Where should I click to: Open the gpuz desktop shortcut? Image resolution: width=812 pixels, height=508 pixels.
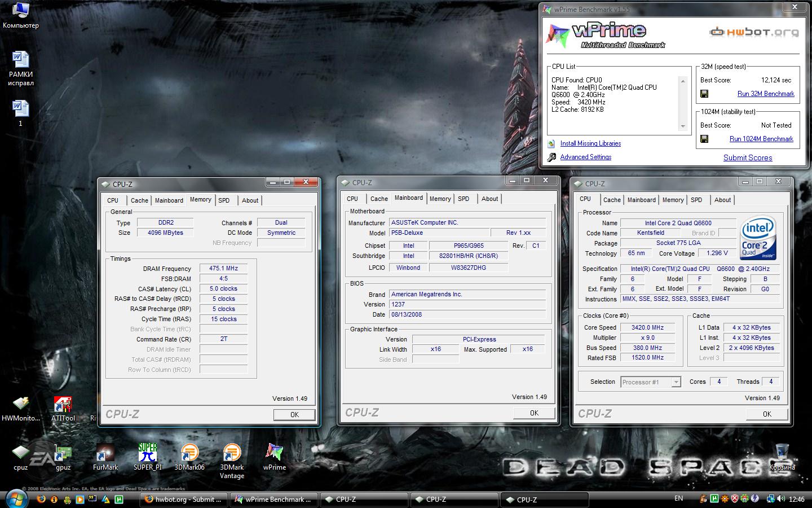tap(63, 457)
